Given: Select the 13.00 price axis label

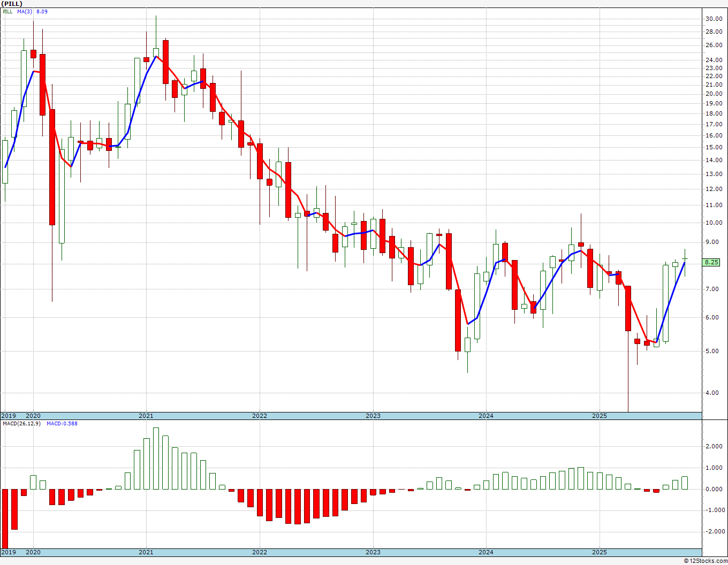Looking at the screenshot, I should (x=714, y=174).
